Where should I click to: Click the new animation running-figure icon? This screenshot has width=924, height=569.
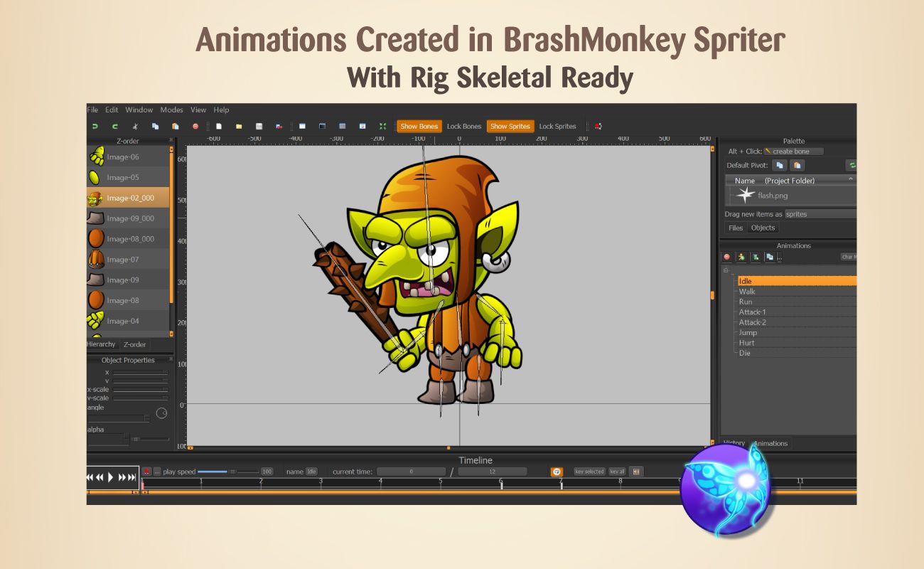pyautogui.click(x=741, y=257)
